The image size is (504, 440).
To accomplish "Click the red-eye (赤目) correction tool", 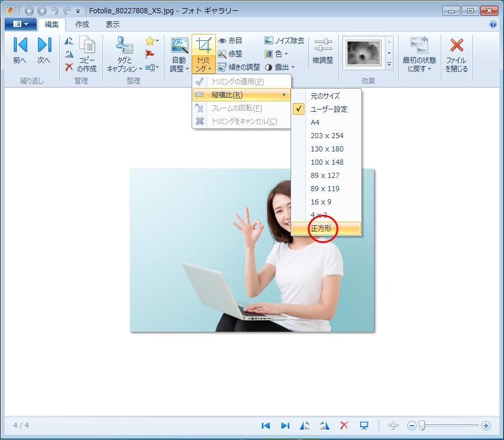I will coord(230,41).
